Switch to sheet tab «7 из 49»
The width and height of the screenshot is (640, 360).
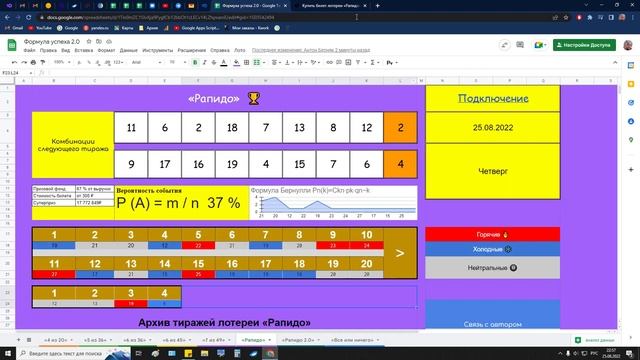tap(216, 340)
